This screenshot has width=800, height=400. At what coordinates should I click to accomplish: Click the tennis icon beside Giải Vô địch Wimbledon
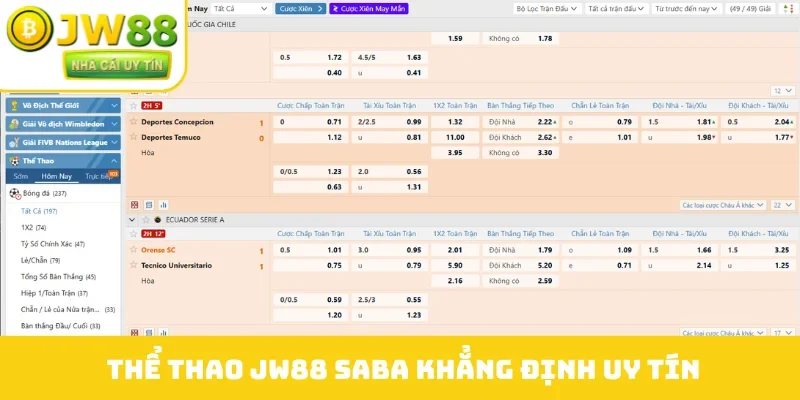click(x=14, y=124)
